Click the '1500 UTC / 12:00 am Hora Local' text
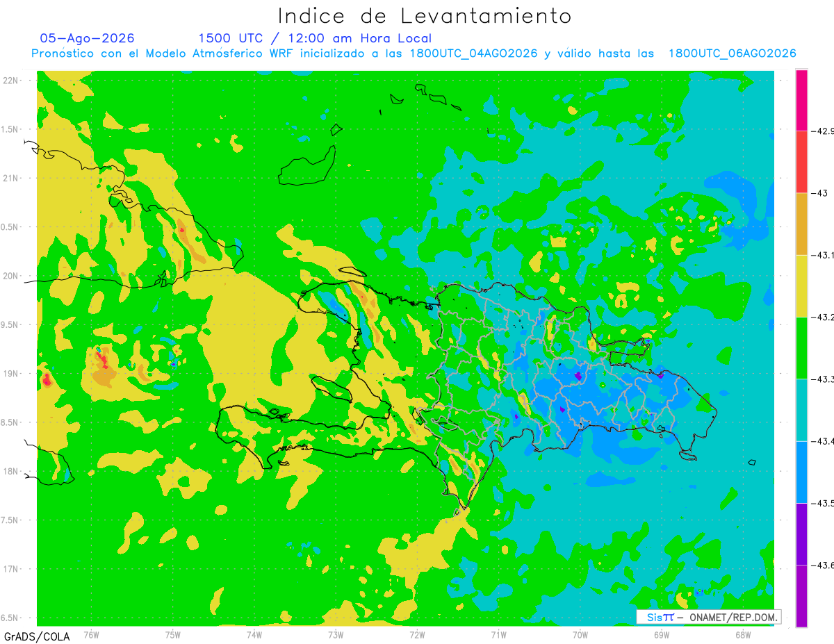Screen dimensions: 834x644 pos(315,38)
